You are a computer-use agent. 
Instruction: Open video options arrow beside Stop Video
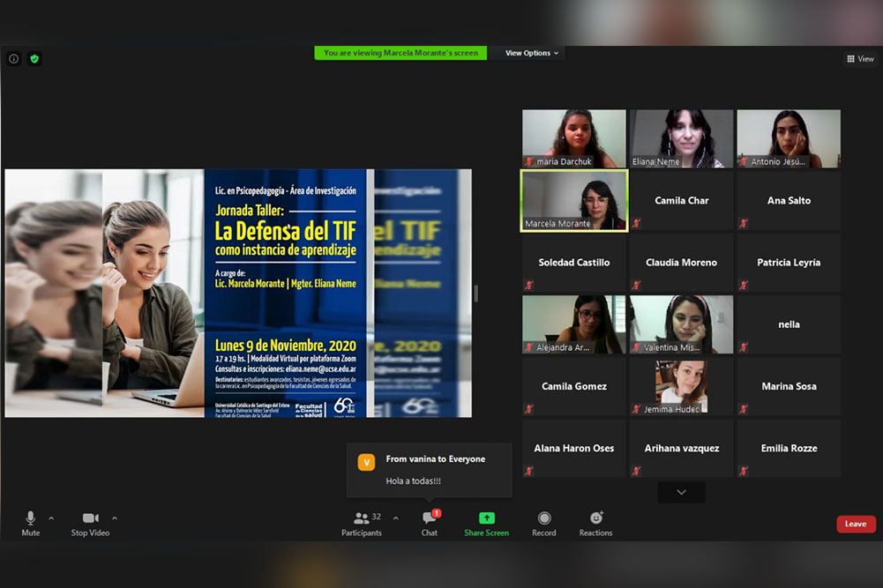coord(115,517)
